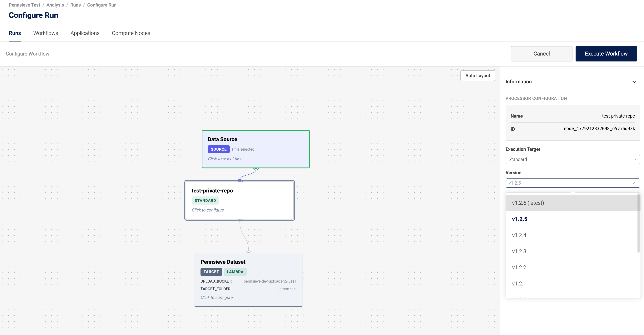Click the cmon-test target folder value
This screenshot has width=644, height=335.
(x=288, y=289)
